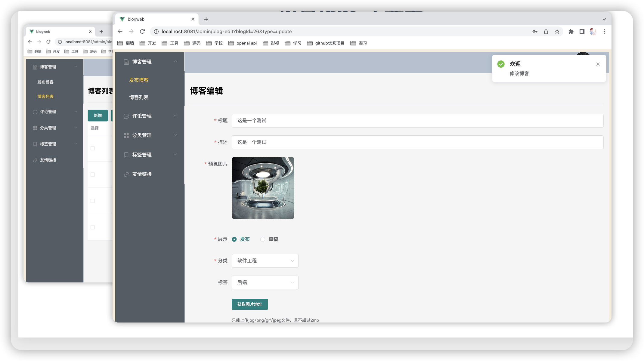This screenshot has height=361, width=644.
Task: Open the 分类 dropdown showing 软件工程
Action: tap(265, 261)
